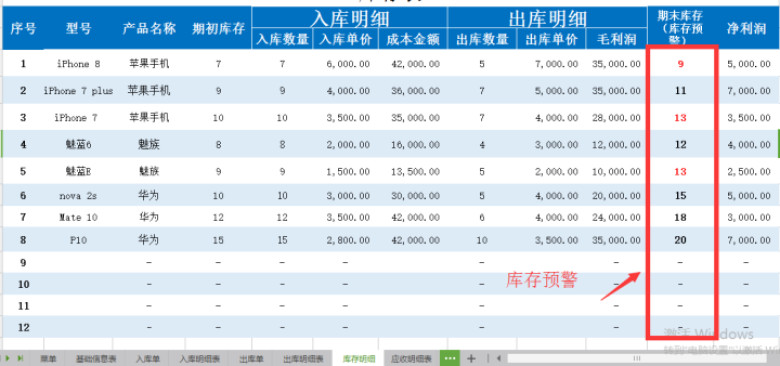Select the merged 入库明细 header
The height and width of the screenshot is (366, 780).
tap(350, 18)
